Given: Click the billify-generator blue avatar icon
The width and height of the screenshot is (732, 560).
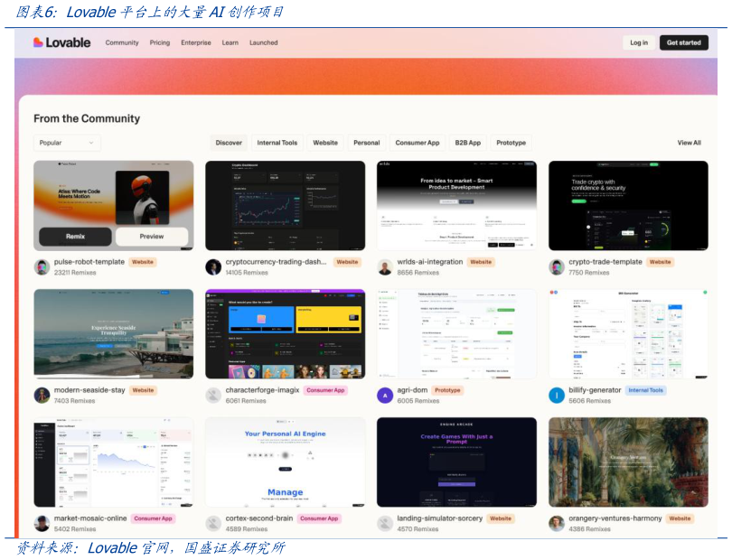Looking at the screenshot, I should point(557,396).
